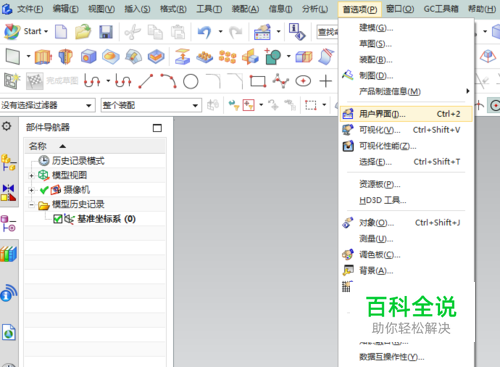
Task: Open the 编辑(E) menu
Action: (x=66, y=9)
